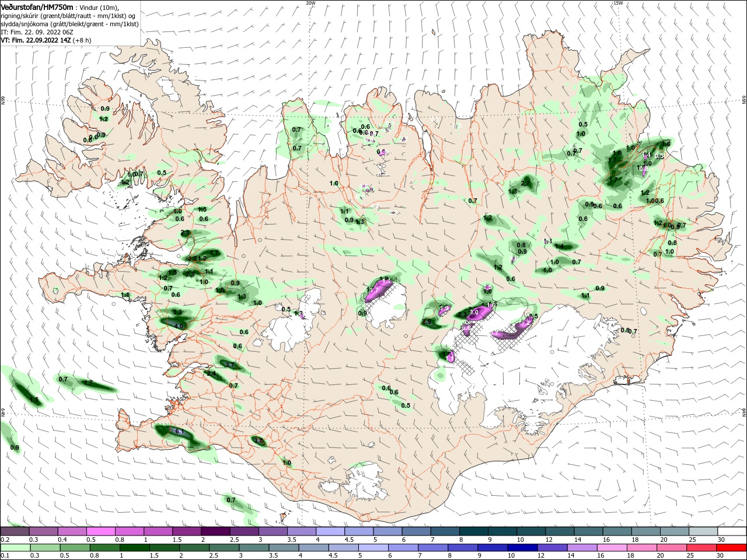The height and width of the screenshot is (560, 747).
Task: Click the 20W longitude label at top
Action: 310,3
